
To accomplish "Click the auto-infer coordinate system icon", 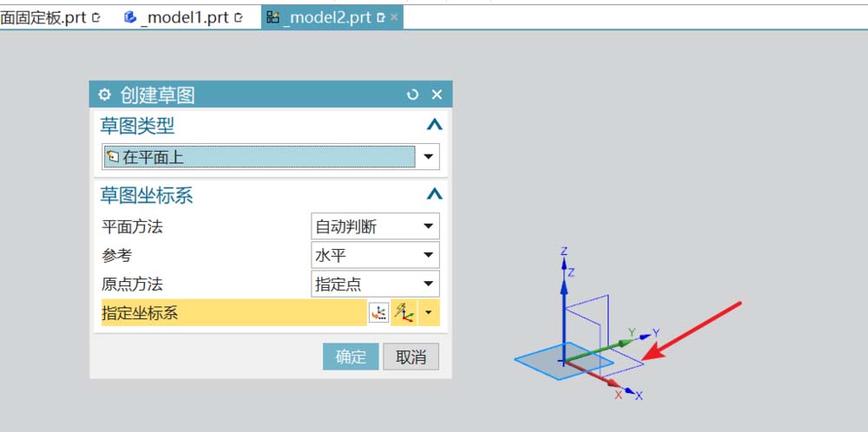I will tap(404, 313).
